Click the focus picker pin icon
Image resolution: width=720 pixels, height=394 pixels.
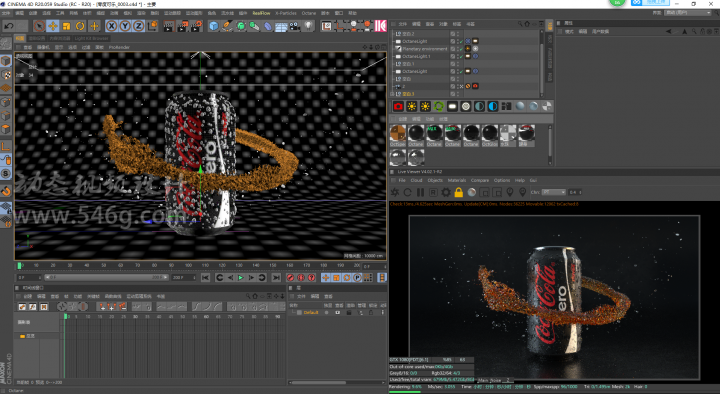point(510,192)
